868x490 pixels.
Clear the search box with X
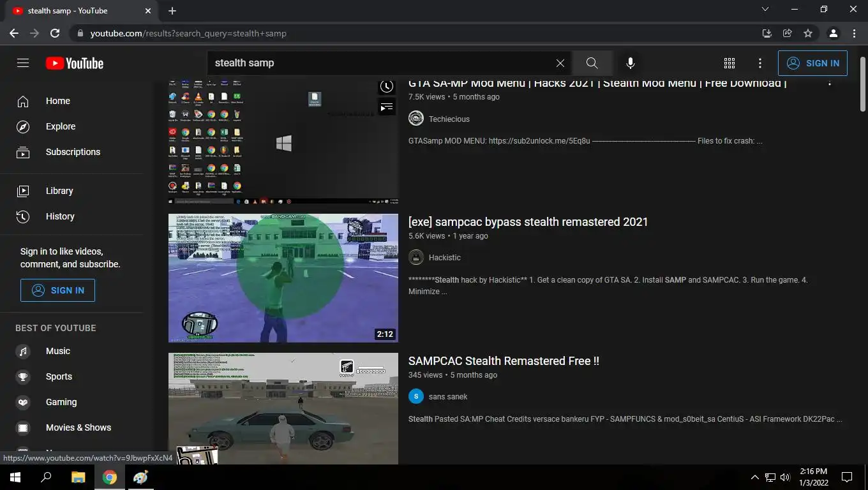point(560,63)
